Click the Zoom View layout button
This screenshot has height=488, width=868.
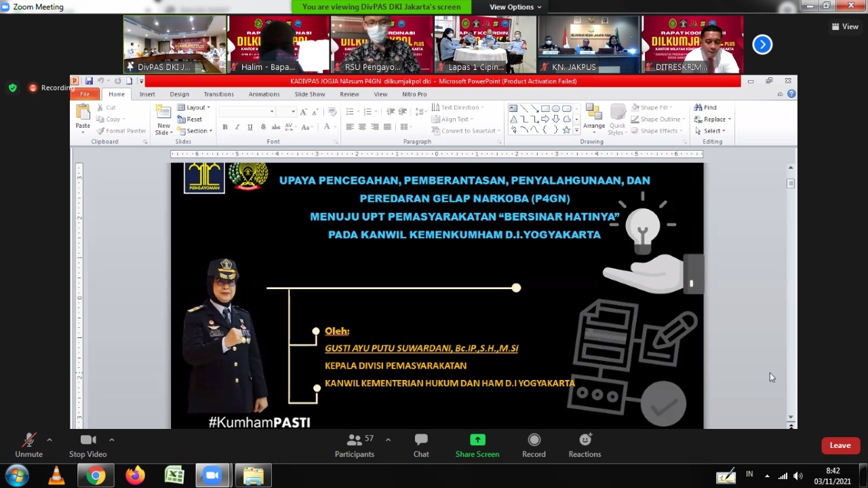(x=845, y=26)
